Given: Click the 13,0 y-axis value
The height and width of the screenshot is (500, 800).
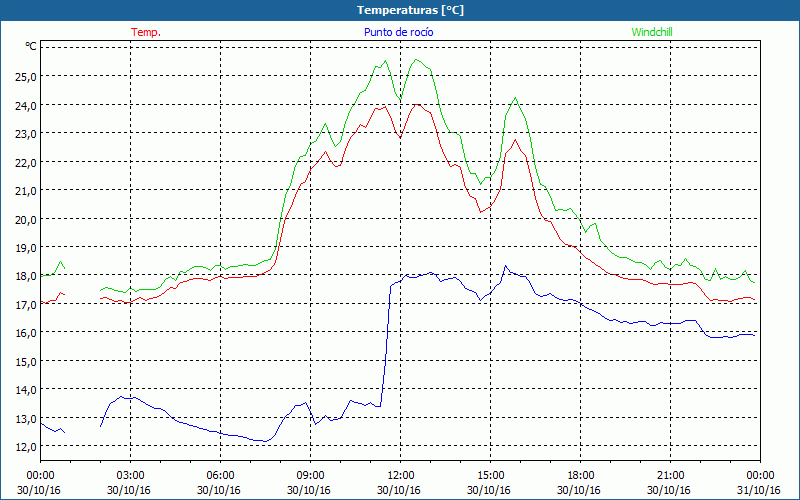Looking at the screenshot, I should 27,418.
